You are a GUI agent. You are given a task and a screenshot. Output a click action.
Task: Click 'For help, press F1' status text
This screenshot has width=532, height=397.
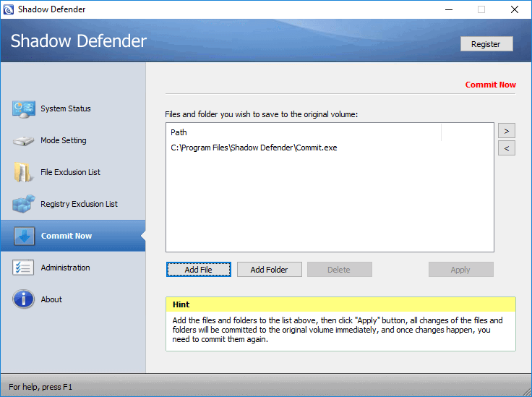pyautogui.click(x=40, y=387)
